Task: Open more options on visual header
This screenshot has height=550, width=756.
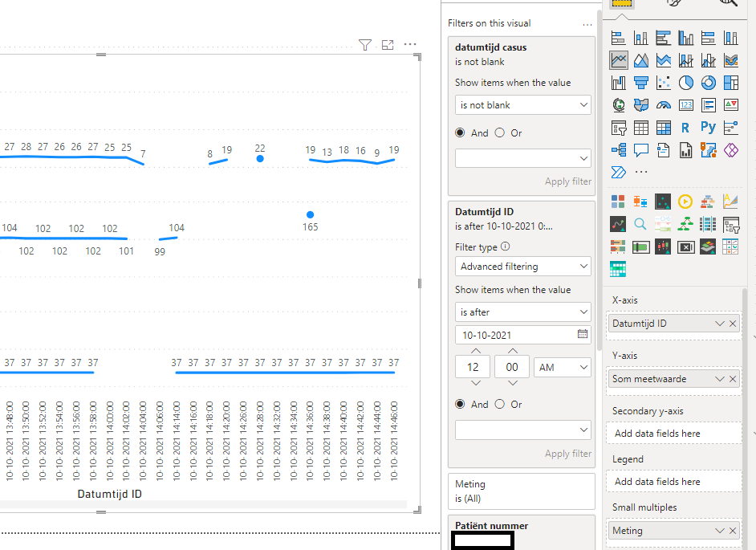Action: [x=410, y=44]
